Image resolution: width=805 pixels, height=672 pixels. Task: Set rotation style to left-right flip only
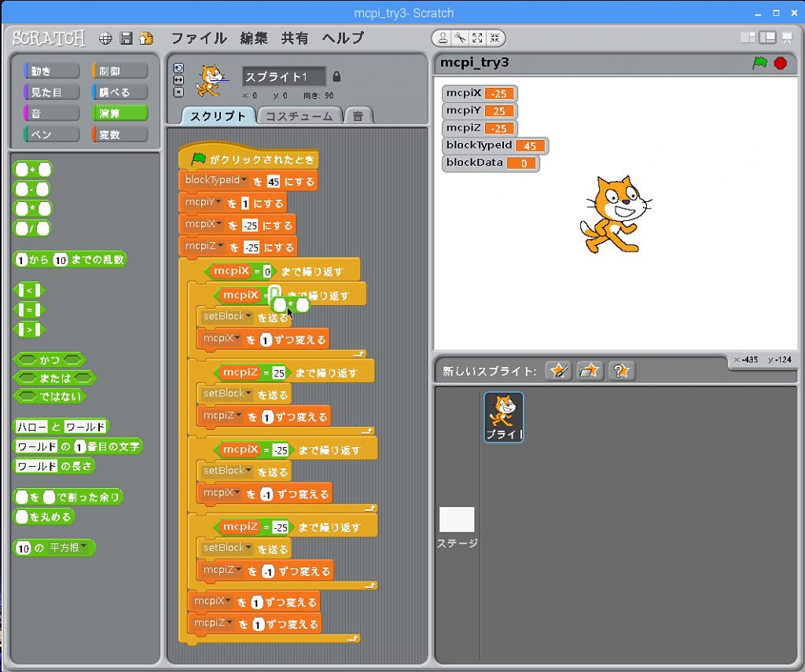click(x=178, y=80)
